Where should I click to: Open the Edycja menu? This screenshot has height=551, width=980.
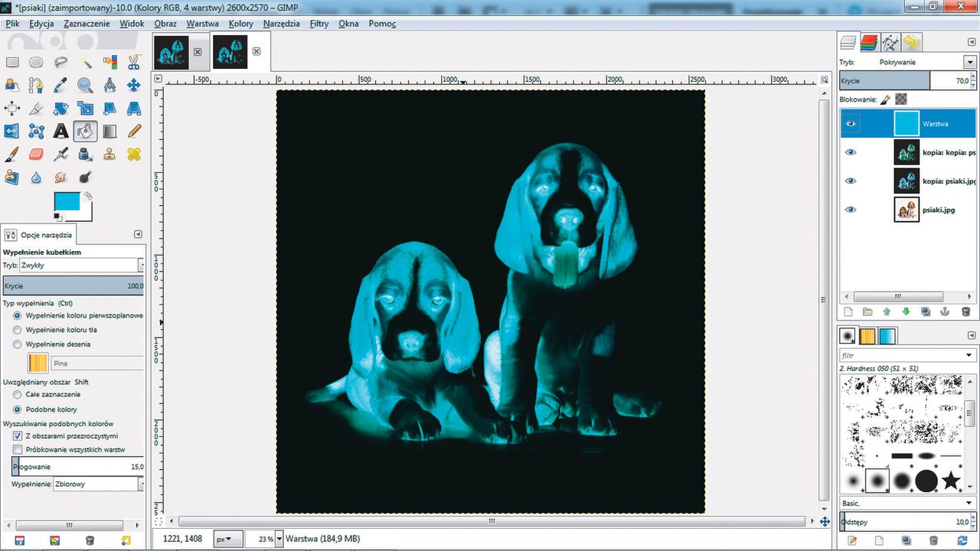point(41,24)
